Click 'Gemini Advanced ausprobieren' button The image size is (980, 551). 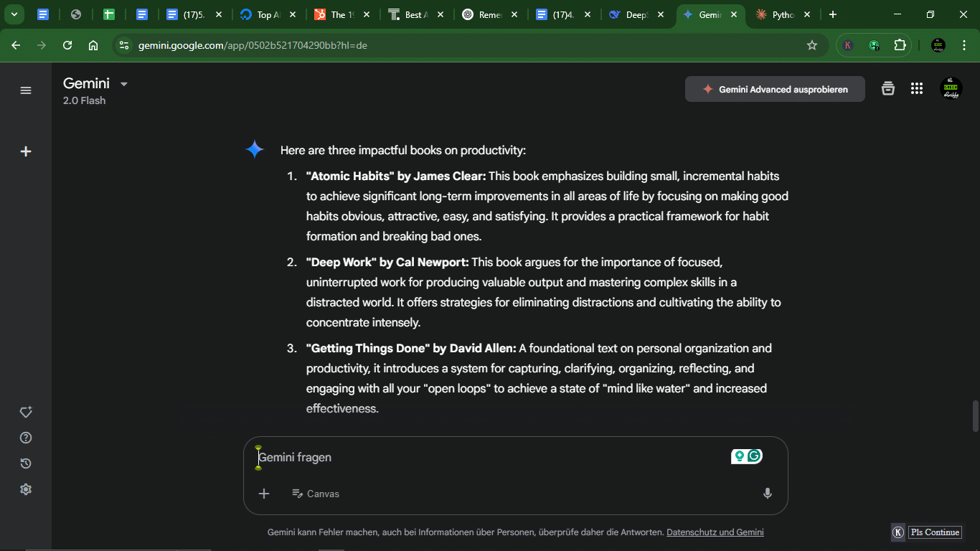pos(775,89)
